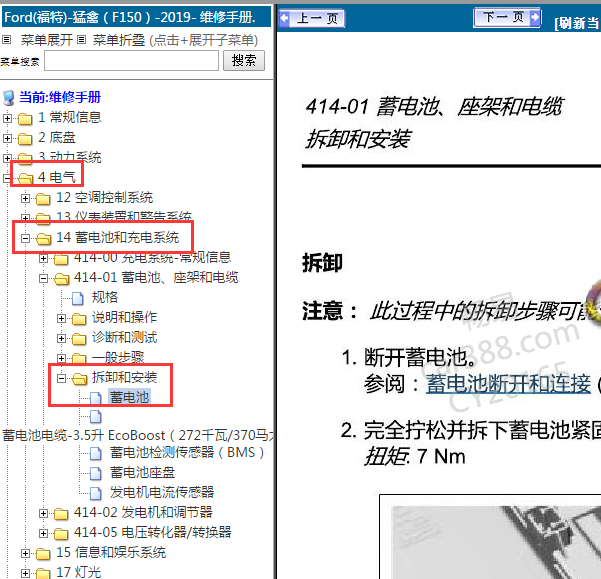601x579 pixels.
Task: Expand the 17 灯光 node
Action: 25,573
